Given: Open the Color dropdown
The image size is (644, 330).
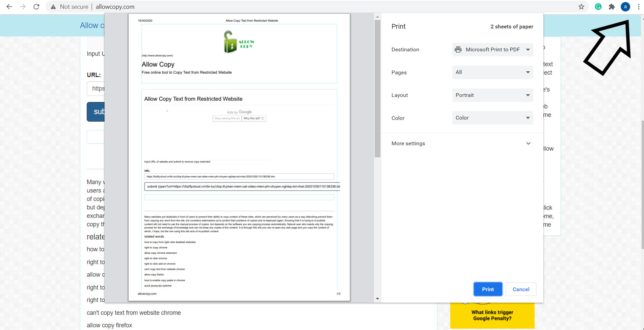Looking at the screenshot, I should click(492, 118).
